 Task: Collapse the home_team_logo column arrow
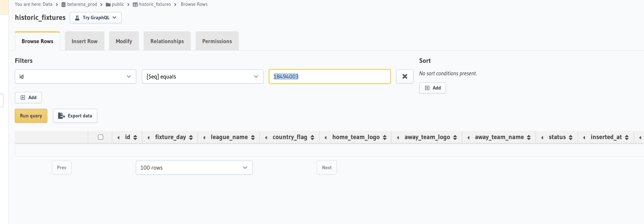coord(325,137)
